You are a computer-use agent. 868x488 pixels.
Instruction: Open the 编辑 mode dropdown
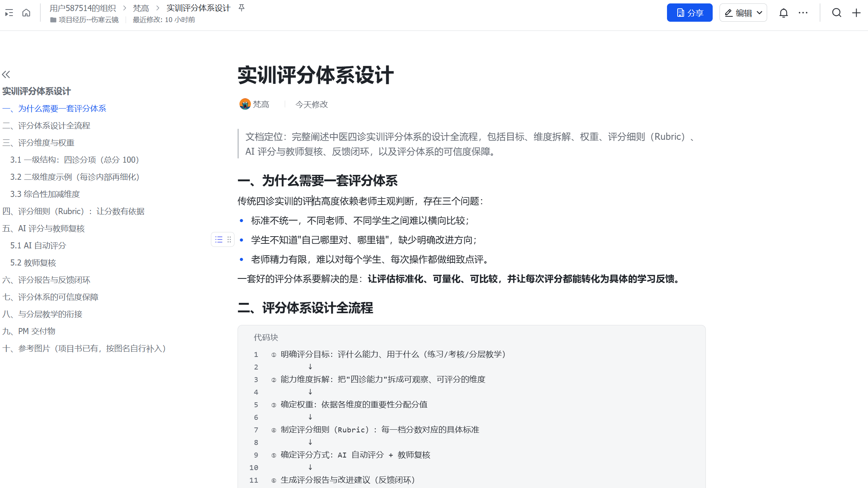(743, 13)
